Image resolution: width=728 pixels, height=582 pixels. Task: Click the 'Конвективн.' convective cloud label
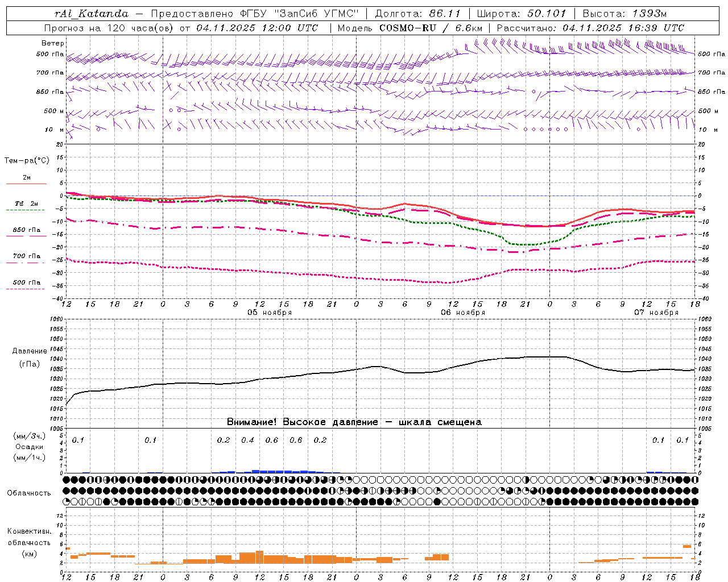coord(29,531)
